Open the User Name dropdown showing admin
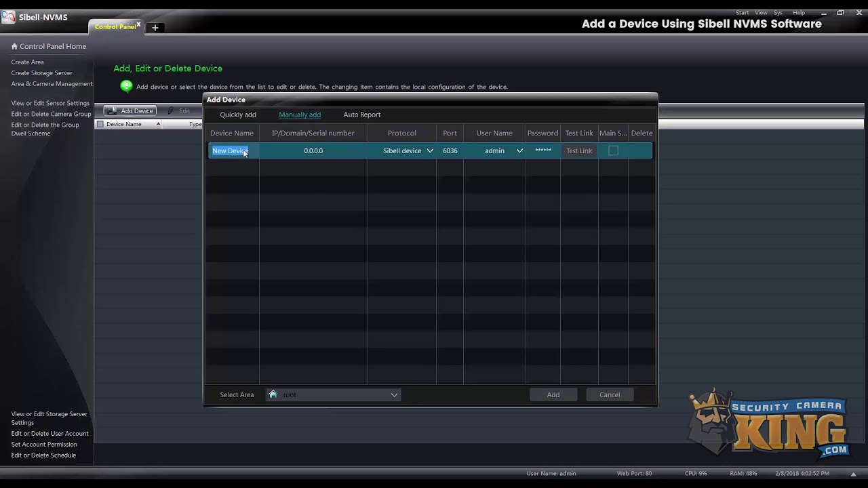Viewport: 868px width, 488px height. [x=519, y=150]
